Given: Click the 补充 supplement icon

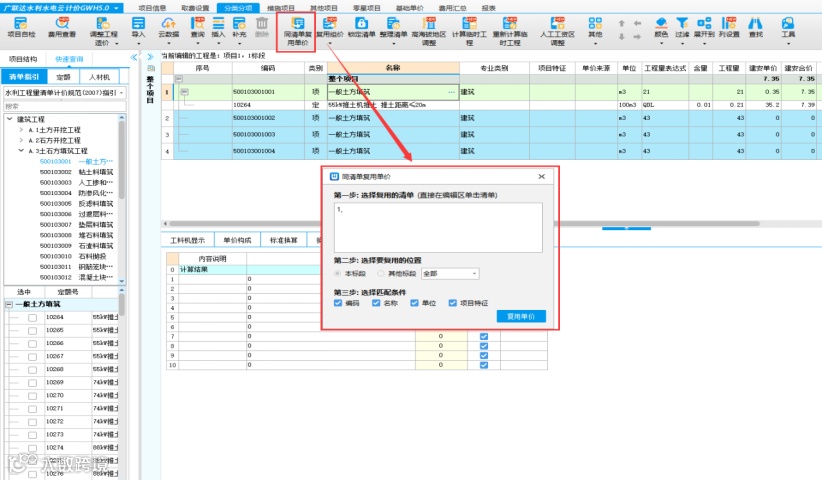Looking at the screenshot, I should click(239, 28).
